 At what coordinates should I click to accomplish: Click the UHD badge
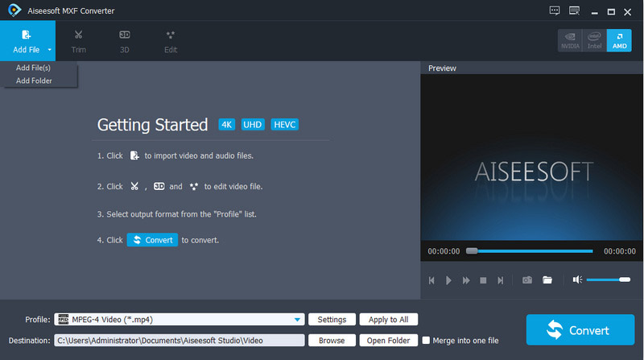click(252, 125)
